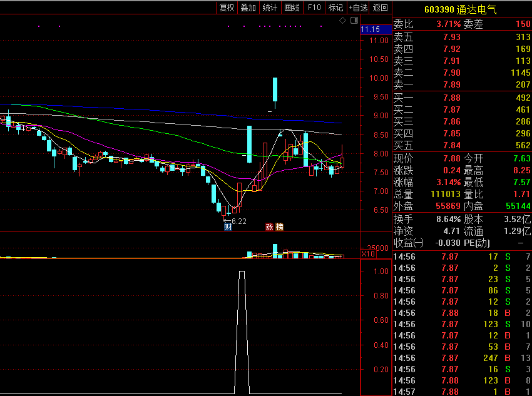Open the 复权 (price adjustment) menu

[x=227, y=8]
